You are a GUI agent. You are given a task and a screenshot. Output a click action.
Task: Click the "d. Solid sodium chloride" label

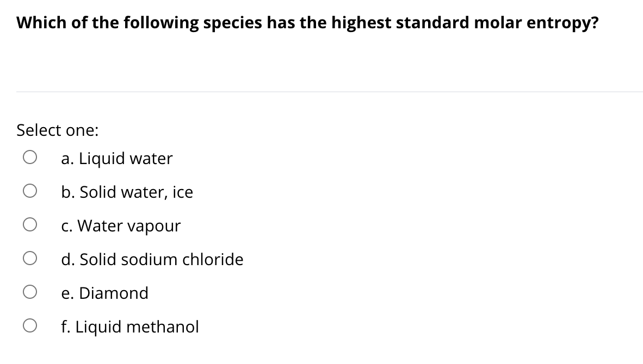click(x=152, y=260)
